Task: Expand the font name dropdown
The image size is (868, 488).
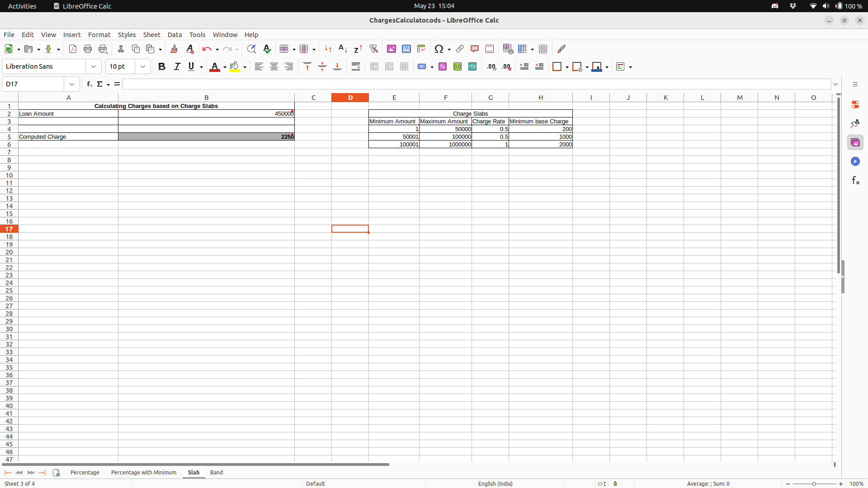Action: tap(94, 67)
